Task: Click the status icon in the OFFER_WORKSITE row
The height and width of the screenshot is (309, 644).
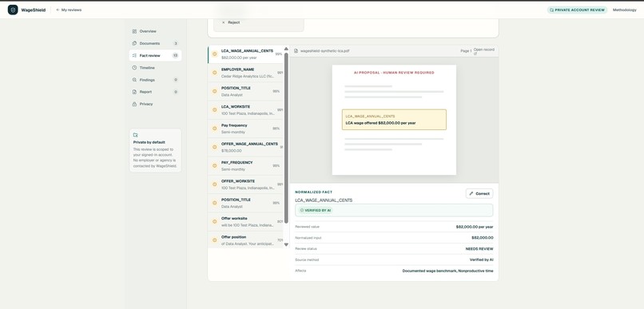Action: coord(214,184)
